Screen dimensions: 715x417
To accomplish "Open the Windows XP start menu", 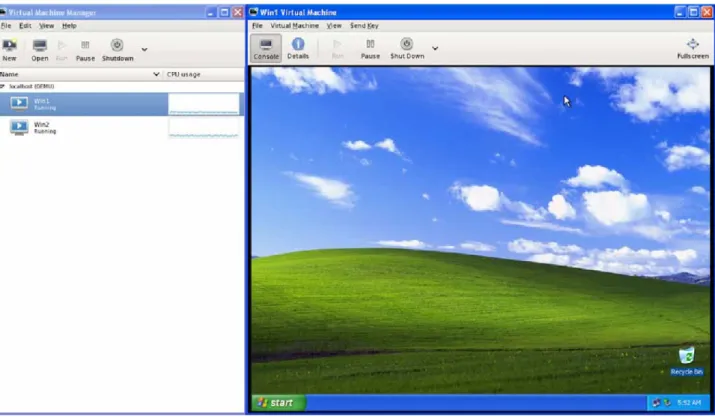I will [x=279, y=403].
